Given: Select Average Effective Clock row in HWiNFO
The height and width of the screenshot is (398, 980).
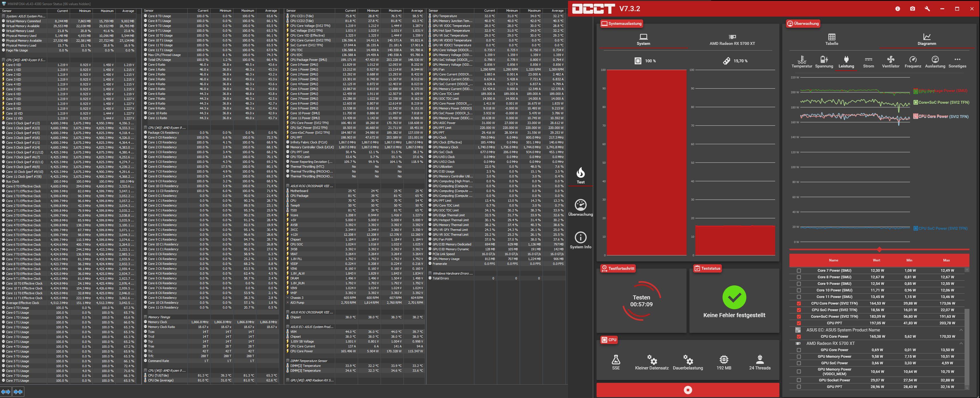Looking at the screenshot, I should point(69,303).
